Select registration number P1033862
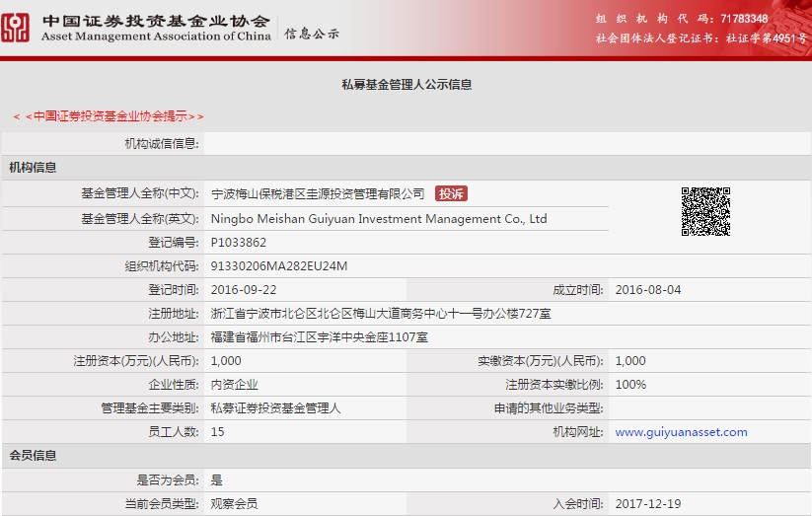Screen dimensions: 812x516 click(238, 243)
